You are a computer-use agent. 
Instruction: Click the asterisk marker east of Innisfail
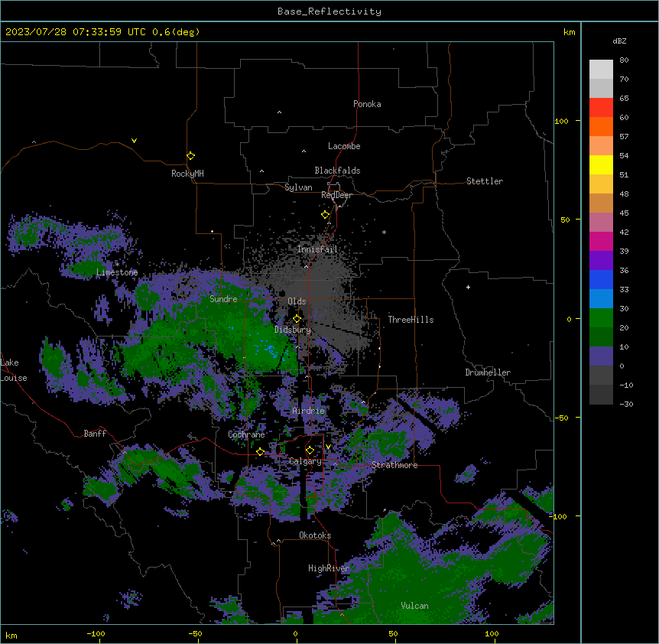tap(384, 232)
